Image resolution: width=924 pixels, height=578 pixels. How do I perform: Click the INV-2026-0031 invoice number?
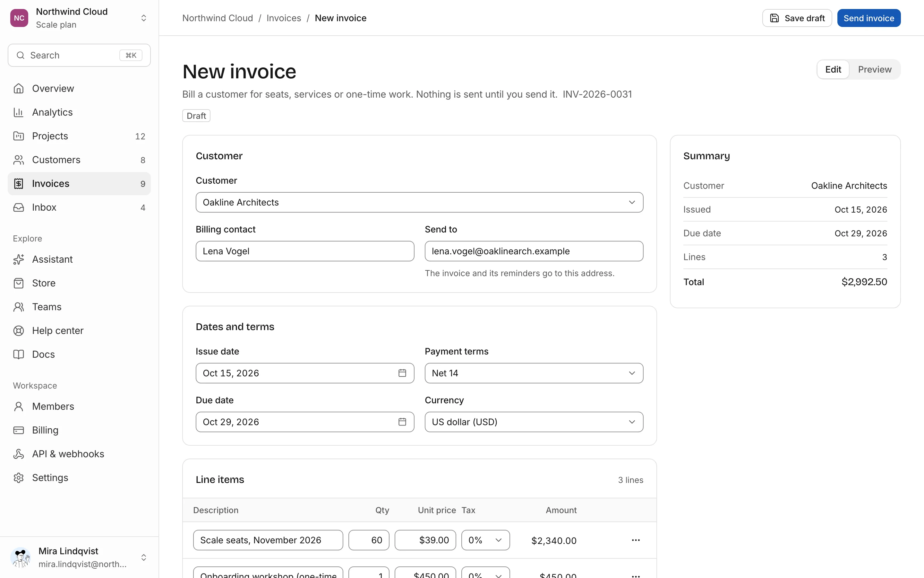(x=597, y=94)
